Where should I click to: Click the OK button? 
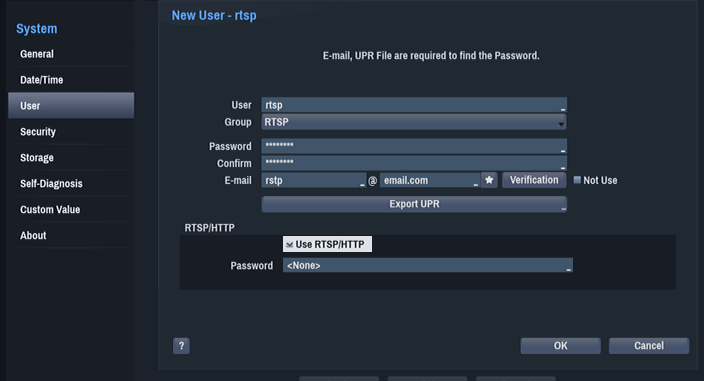pos(560,346)
